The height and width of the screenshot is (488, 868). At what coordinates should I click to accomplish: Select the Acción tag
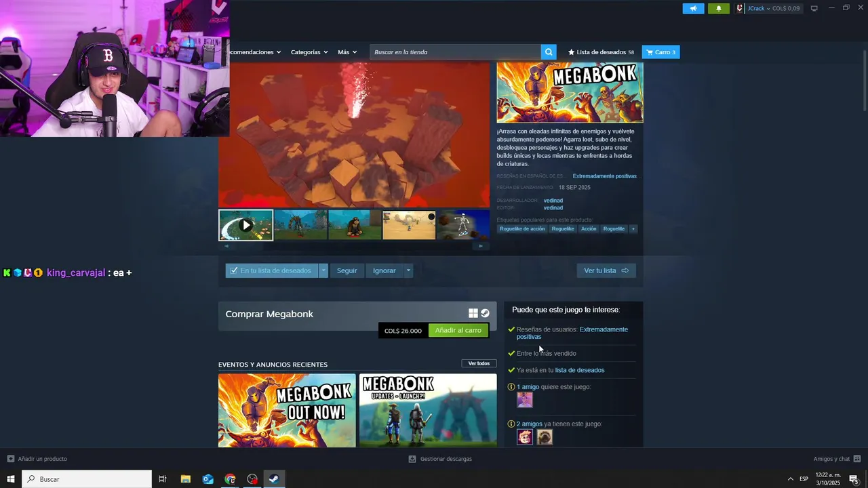[x=589, y=229]
